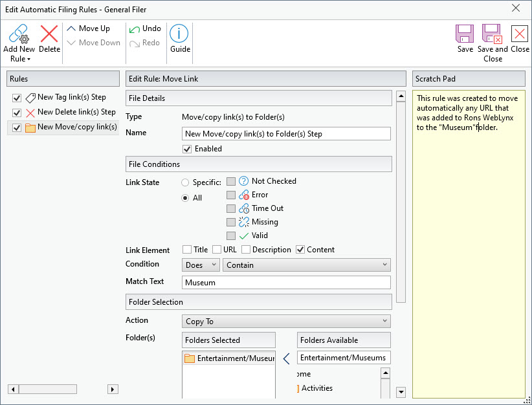Click the Not Checked question mark icon
This screenshot has height=405, width=532.
(243, 181)
